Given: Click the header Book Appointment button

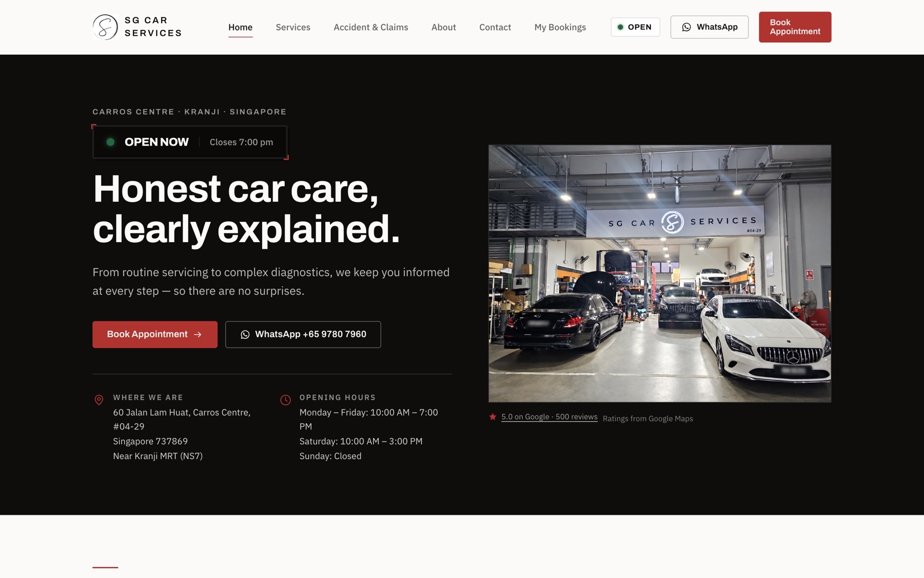Looking at the screenshot, I should [x=795, y=27].
